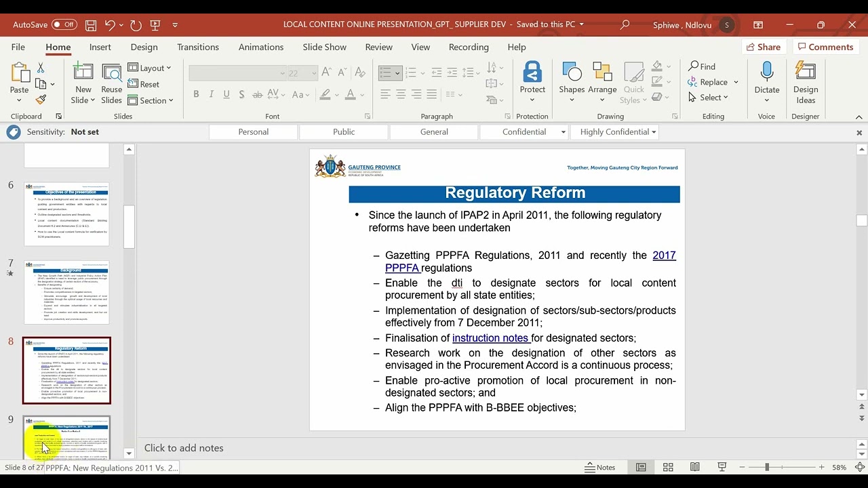Viewport: 868px width, 488px height.
Task: Open the Protect presentation menu
Action: [532, 83]
